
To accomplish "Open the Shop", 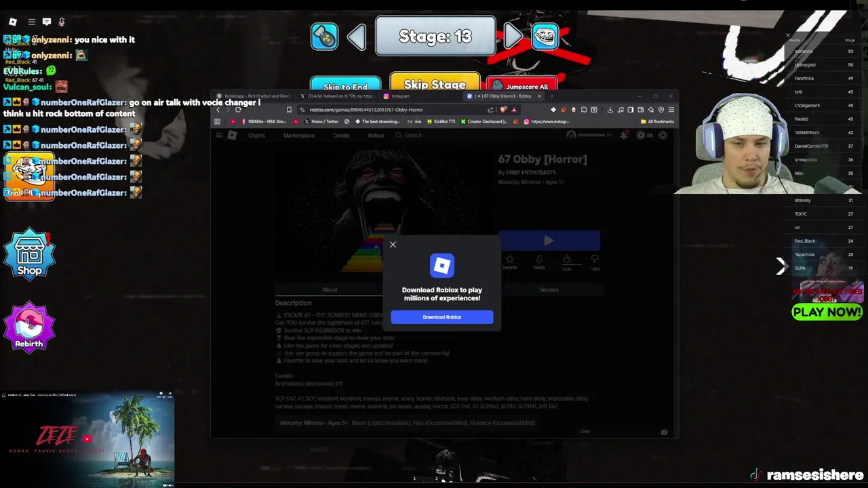I will click(29, 253).
